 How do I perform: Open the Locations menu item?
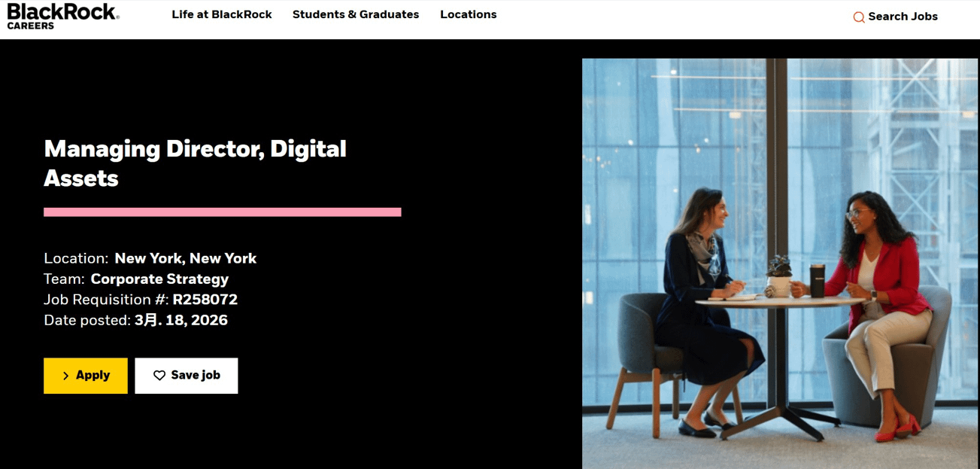469,14
